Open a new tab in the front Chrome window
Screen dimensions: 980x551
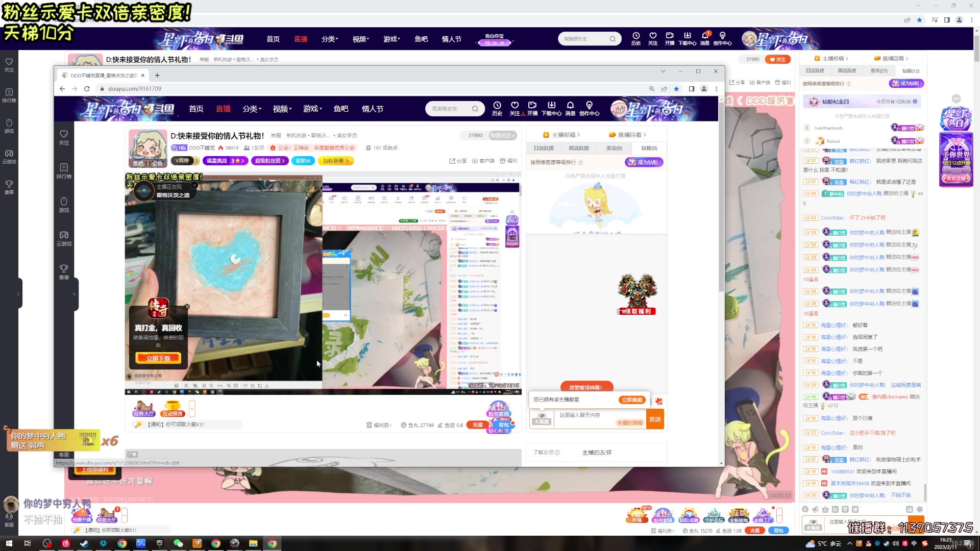(157, 76)
